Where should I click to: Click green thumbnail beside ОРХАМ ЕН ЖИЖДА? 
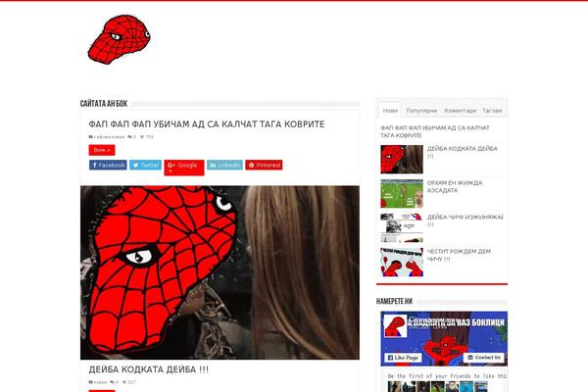[x=402, y=194]
